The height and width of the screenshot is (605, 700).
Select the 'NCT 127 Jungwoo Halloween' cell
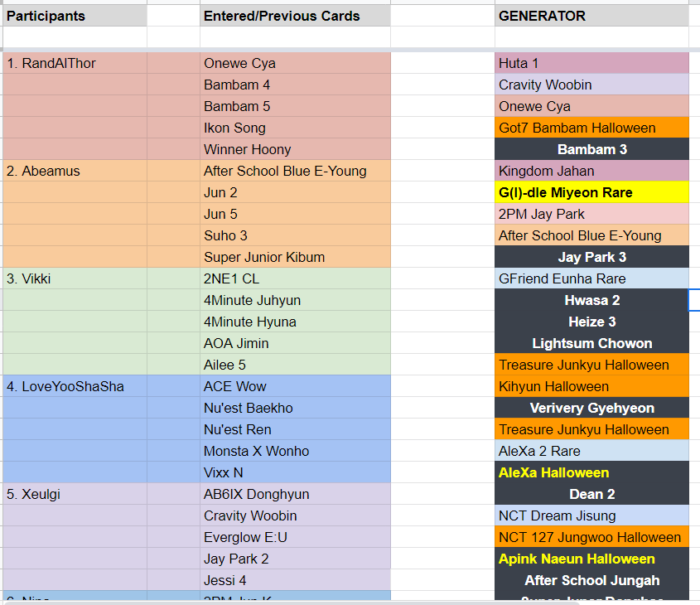pyautogui.click(x=591, y=537)
